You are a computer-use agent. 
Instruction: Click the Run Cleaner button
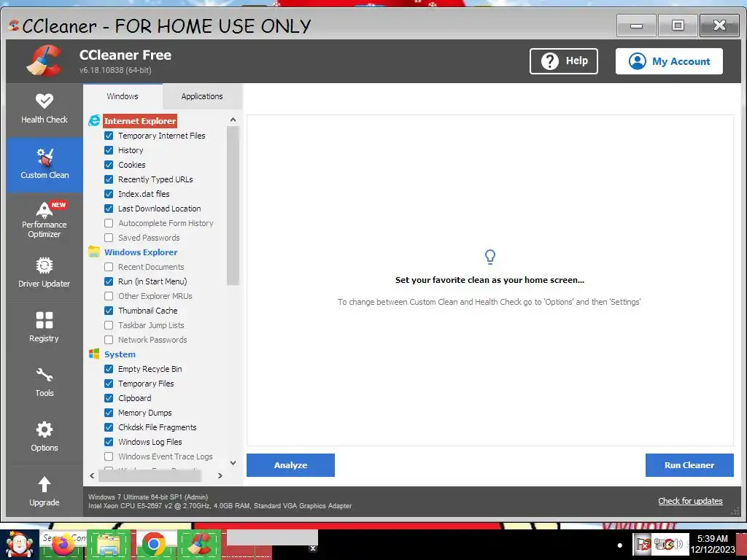tap(689, 465)
